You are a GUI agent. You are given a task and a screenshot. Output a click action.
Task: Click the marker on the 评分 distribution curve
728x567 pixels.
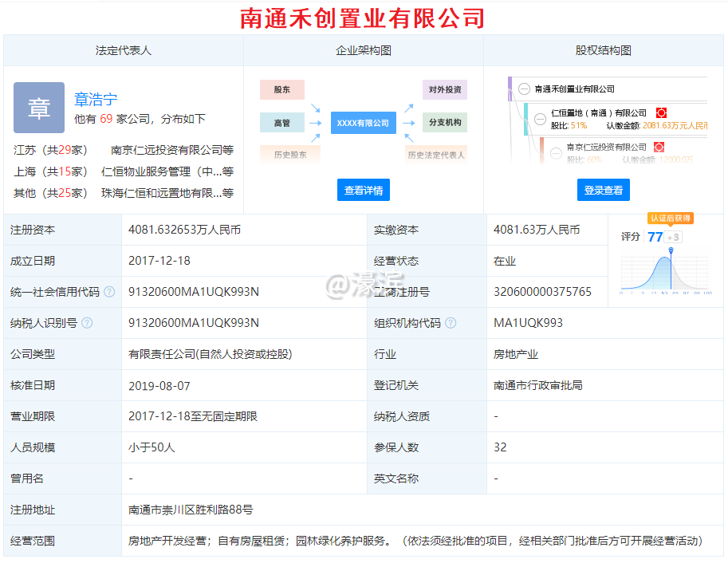click(671, 250)
